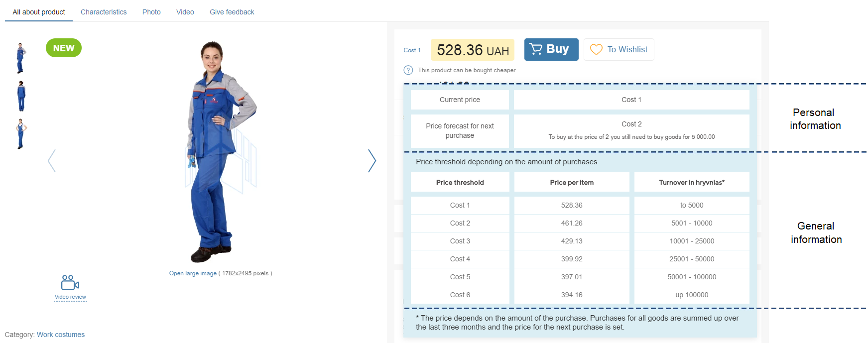Open the Video tab
The width and height of the screenshot is (868, 343).
pyautogui.click(x=185, y=12)
